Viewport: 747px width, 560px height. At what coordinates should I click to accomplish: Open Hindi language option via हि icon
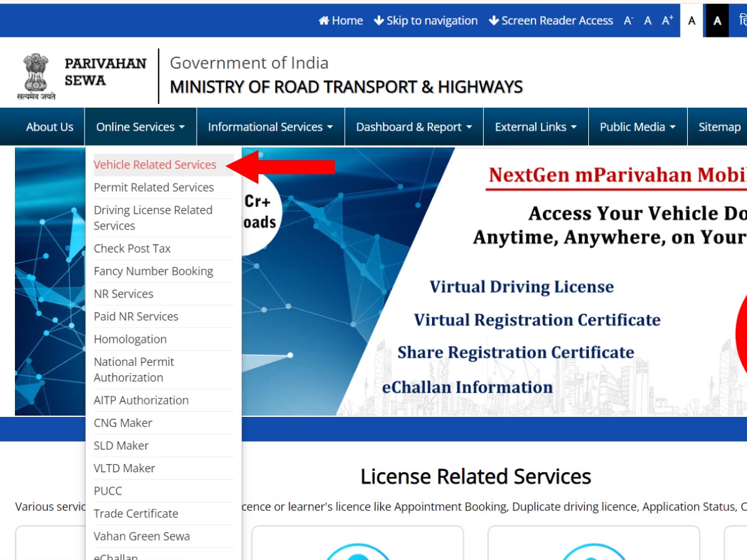coord(742,20)
